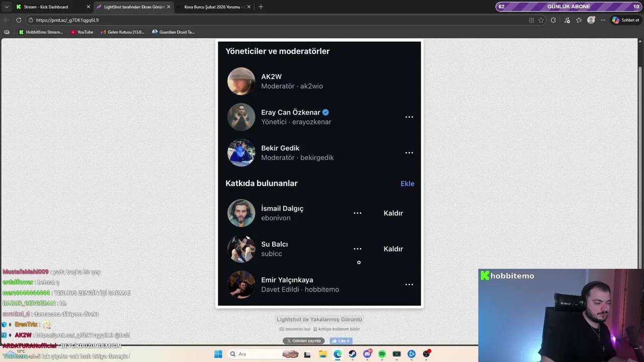Click the Facebook Like button
Screen dimensions: 644x362
point(341,341)
